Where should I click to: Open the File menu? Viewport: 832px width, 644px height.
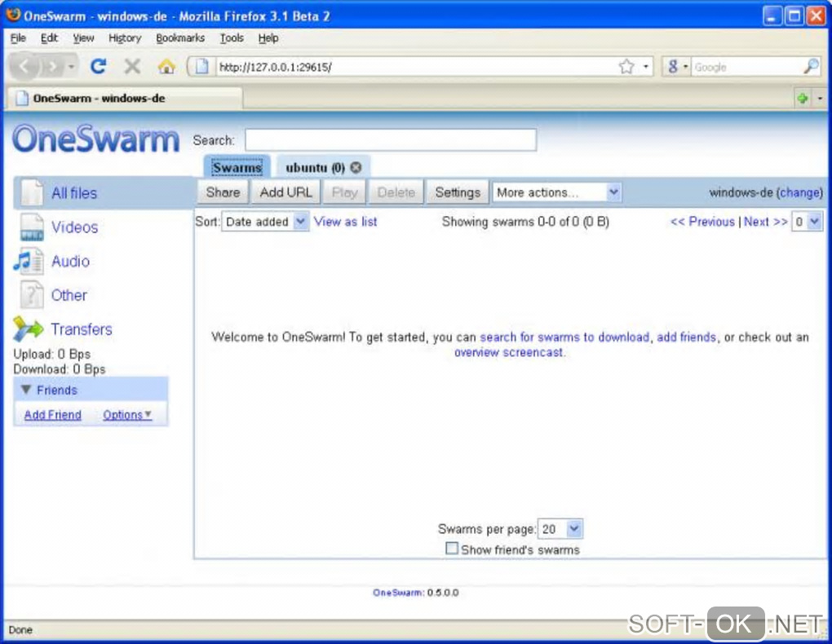(18, 38)
